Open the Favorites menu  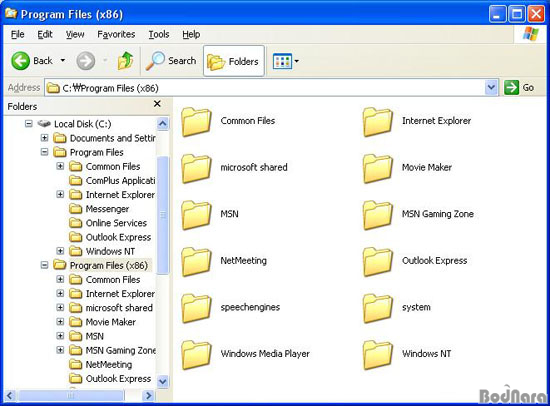tap(116, 34)
